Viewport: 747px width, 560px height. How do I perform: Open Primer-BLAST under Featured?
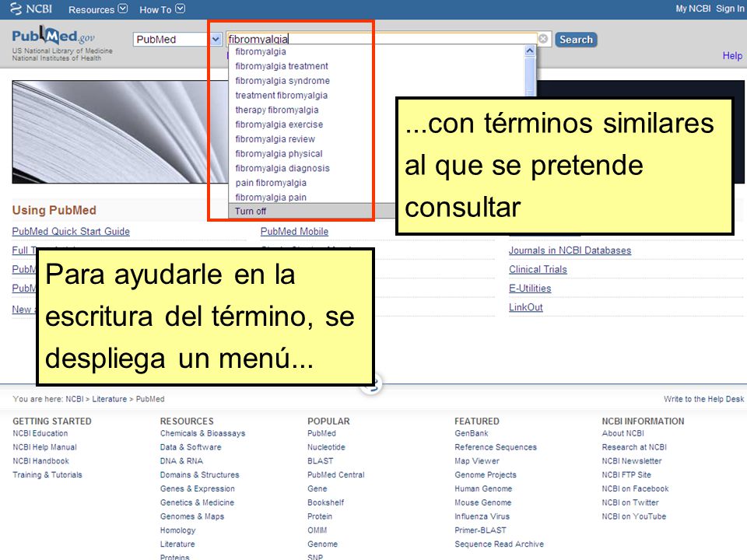(480, 530)
